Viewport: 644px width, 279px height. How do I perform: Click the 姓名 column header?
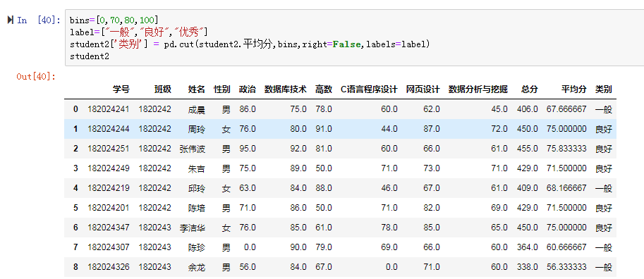[197, 89]
